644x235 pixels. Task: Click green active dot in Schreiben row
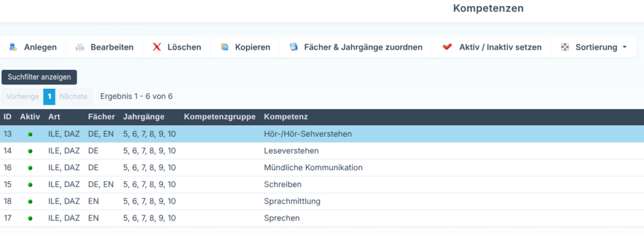[x=30, y=185]
